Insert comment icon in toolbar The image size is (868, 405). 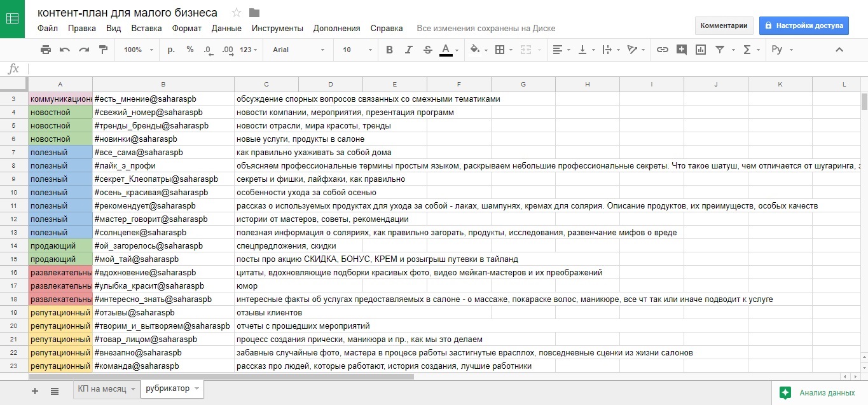coord(682,50)
